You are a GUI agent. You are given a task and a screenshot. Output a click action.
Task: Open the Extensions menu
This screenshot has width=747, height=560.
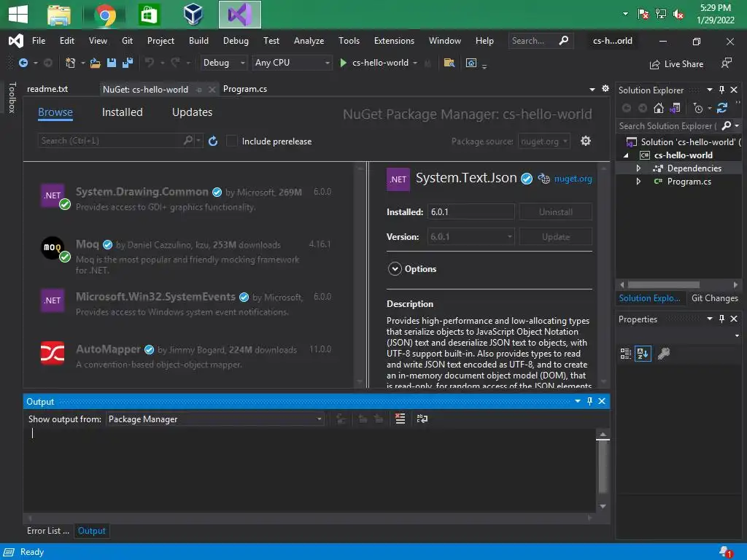pos(394,41)
